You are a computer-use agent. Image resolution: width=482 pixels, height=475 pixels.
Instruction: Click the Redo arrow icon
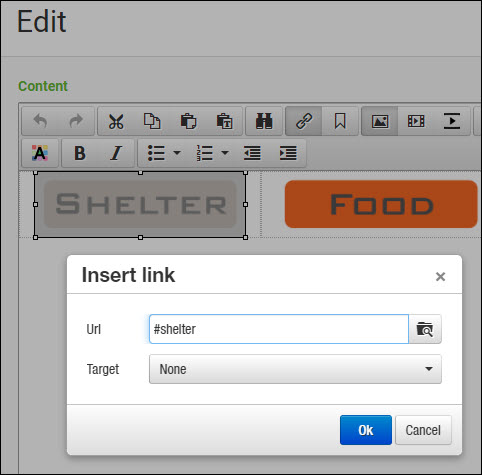tap(76, 121)
